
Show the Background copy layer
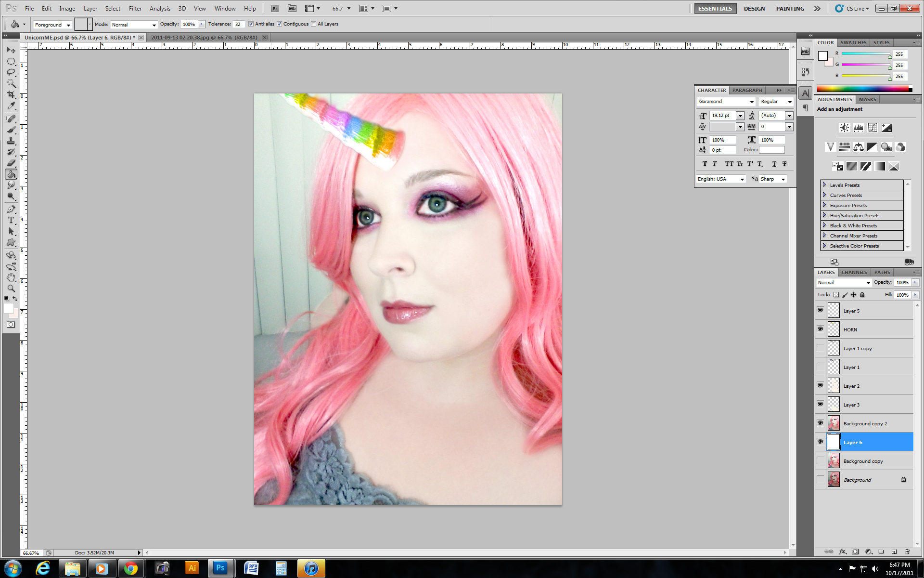tap(820, 460)
